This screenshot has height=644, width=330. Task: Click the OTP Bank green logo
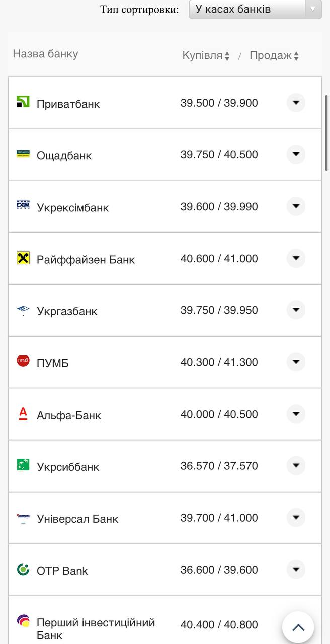point(23,569)
